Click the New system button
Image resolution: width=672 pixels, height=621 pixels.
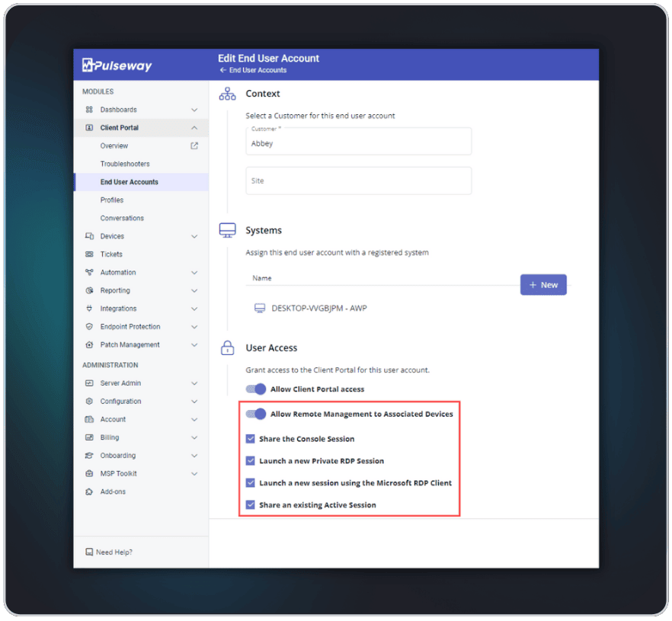point(542,284)
